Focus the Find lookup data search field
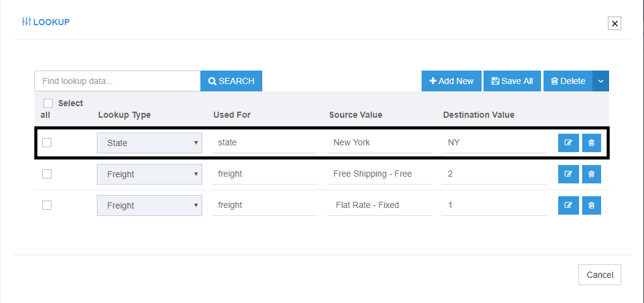This screenshot has height=303, width=644. pos(118,81)
